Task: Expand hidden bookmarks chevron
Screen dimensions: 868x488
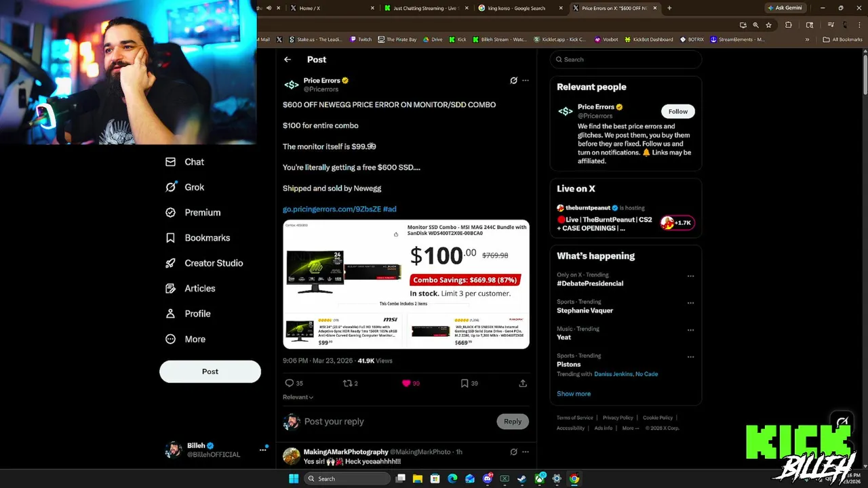Action: coord(807,39)
